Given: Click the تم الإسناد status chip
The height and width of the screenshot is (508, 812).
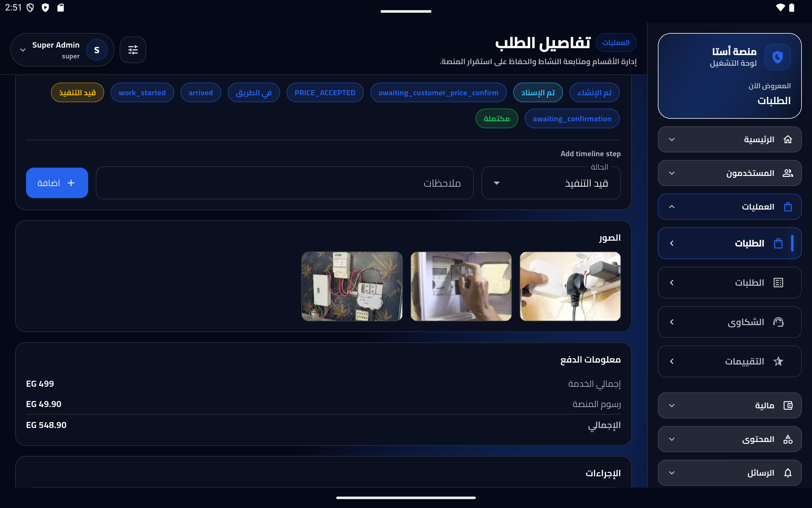Looking at the screenshot, I should (x=538, y=92).
